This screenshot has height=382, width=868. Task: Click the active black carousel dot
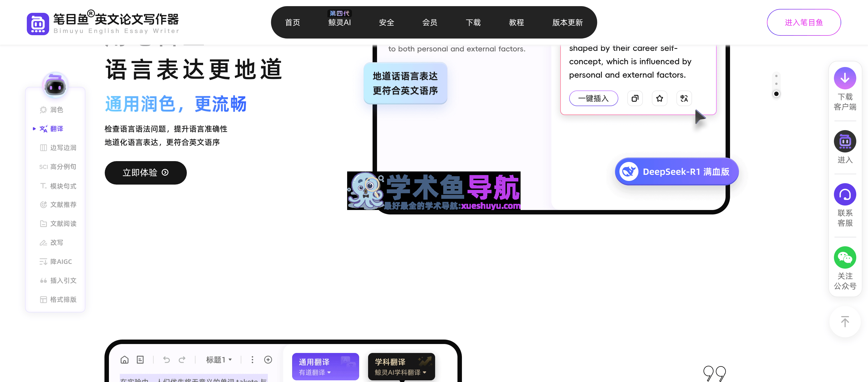click(776, 94)
